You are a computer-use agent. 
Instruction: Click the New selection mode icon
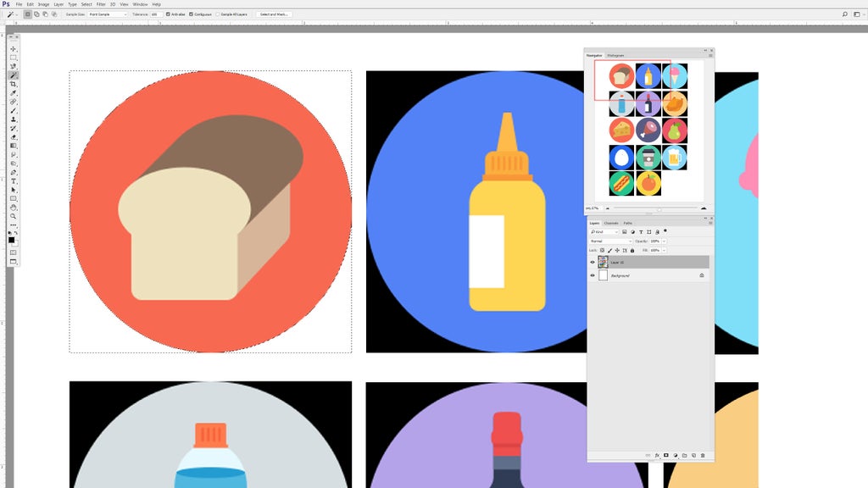click(28, 14)
